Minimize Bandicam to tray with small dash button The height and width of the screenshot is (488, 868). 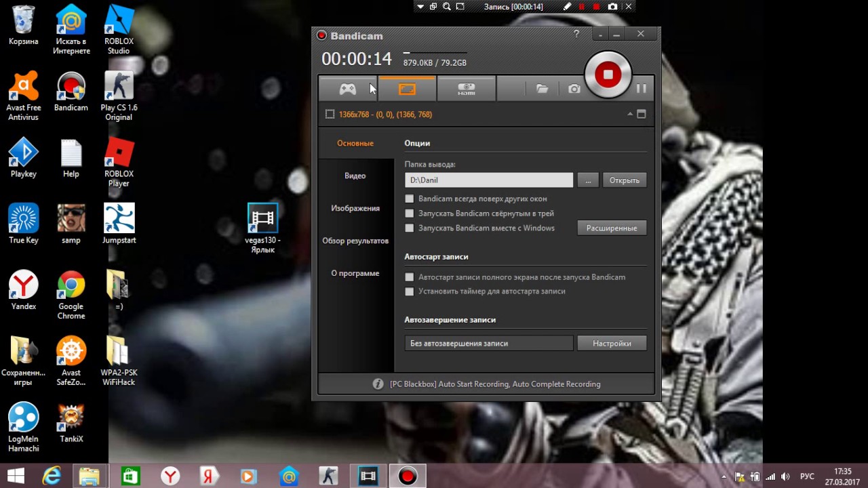click(601, 34)
